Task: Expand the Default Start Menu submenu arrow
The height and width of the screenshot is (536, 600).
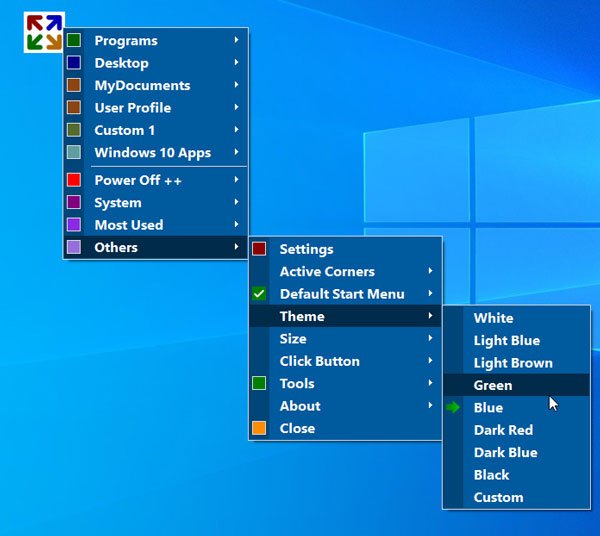Action: click(x=430, y=293)
